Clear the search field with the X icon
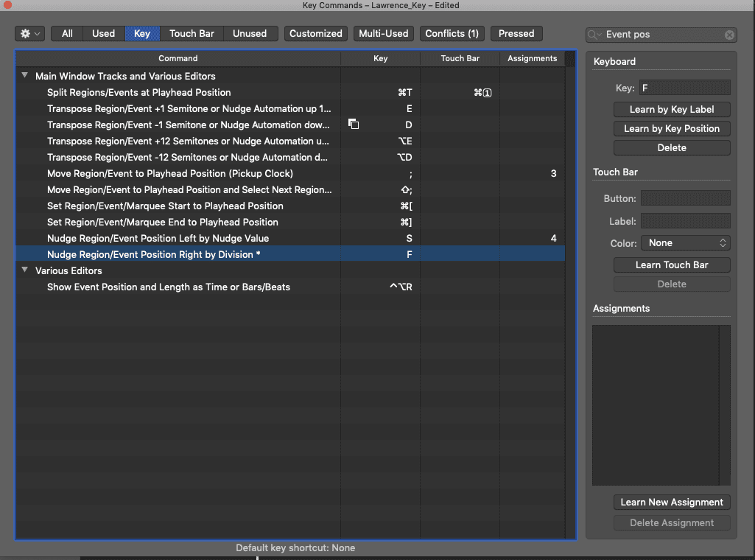The image size is (755, 560). click(729, 35)
